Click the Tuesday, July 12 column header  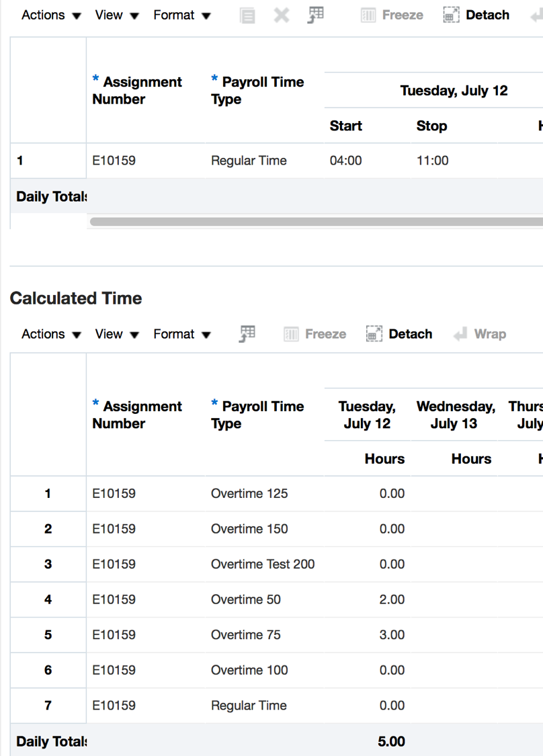[454, 90]
